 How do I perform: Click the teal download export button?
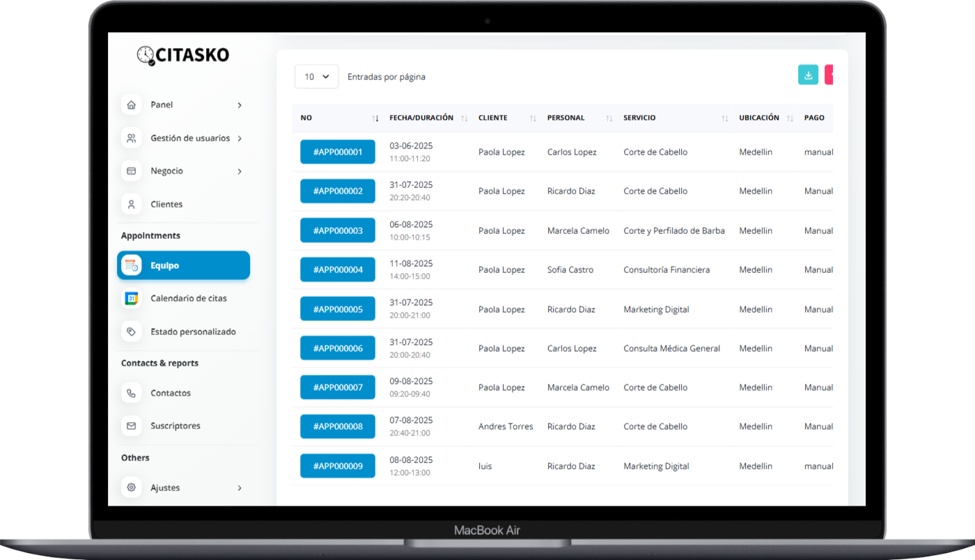808,75
